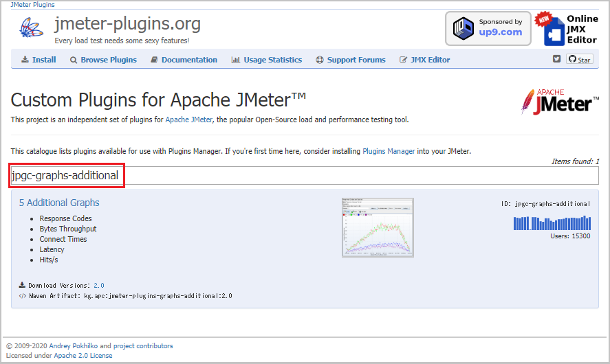Click the Hits/s list item
Viewport: 610px width, 364px height.
[49, 260]
